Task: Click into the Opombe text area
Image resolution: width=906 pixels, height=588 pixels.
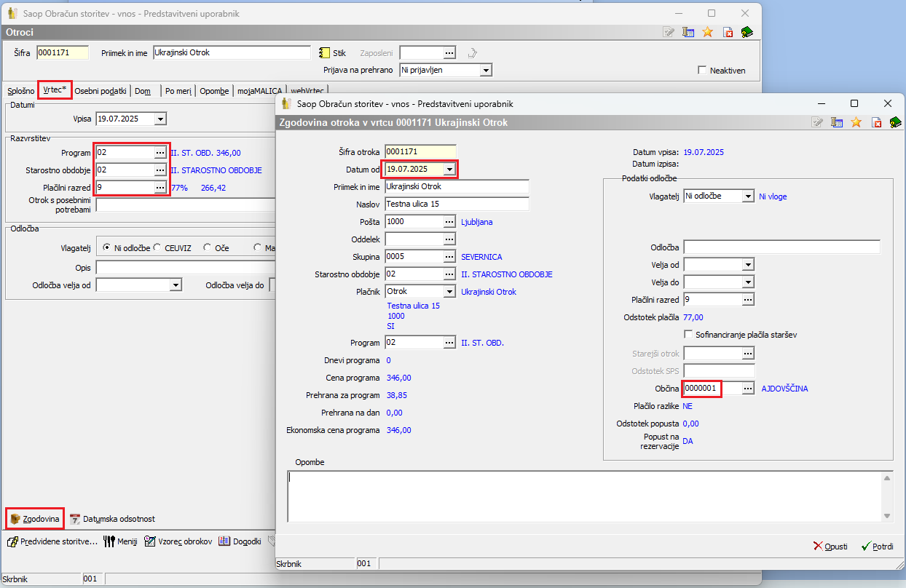Action: tap(583, 496)
